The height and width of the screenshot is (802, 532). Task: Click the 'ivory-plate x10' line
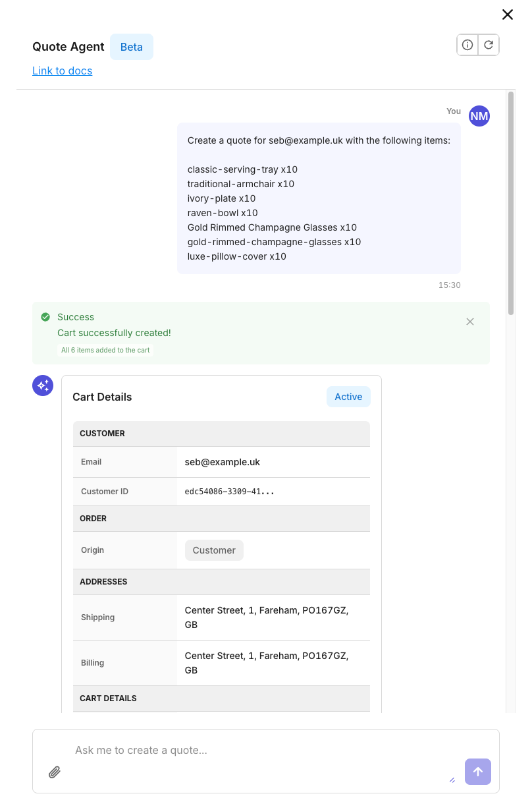(x=221, y=198)
